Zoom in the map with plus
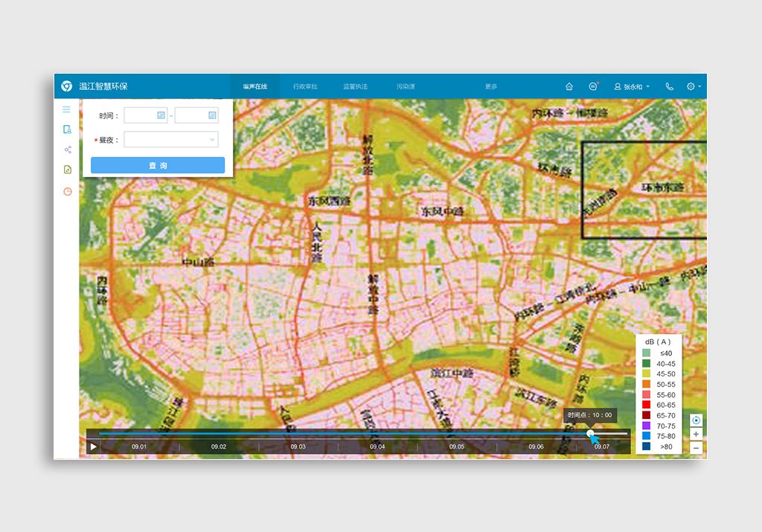762x532 pixels. coord(696,434)
